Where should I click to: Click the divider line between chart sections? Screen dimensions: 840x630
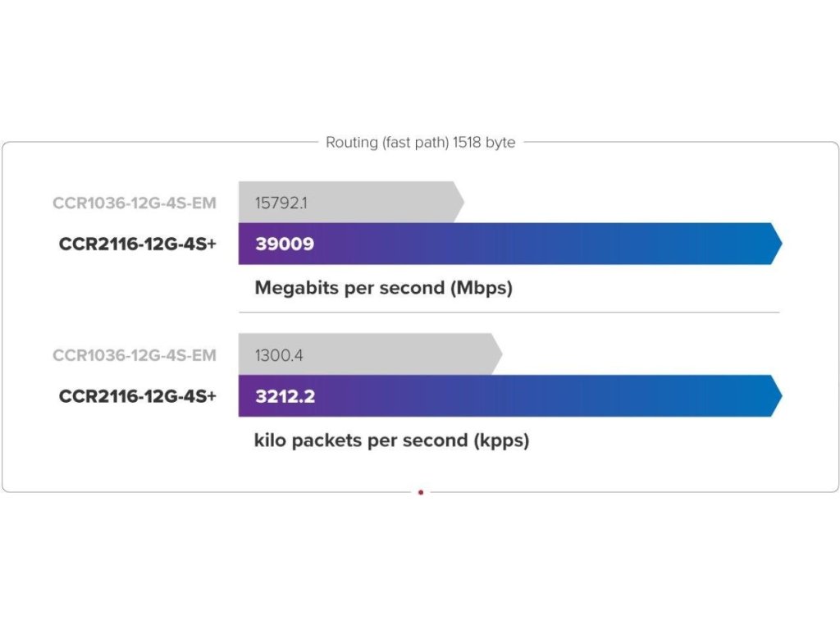(509, 313)
